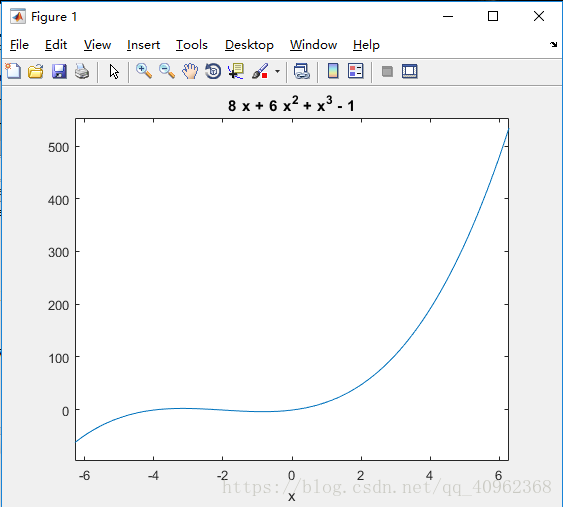Viewport: 563px width, 507px height.
Task: Open the Edit menu
Action: click(56, 45)
